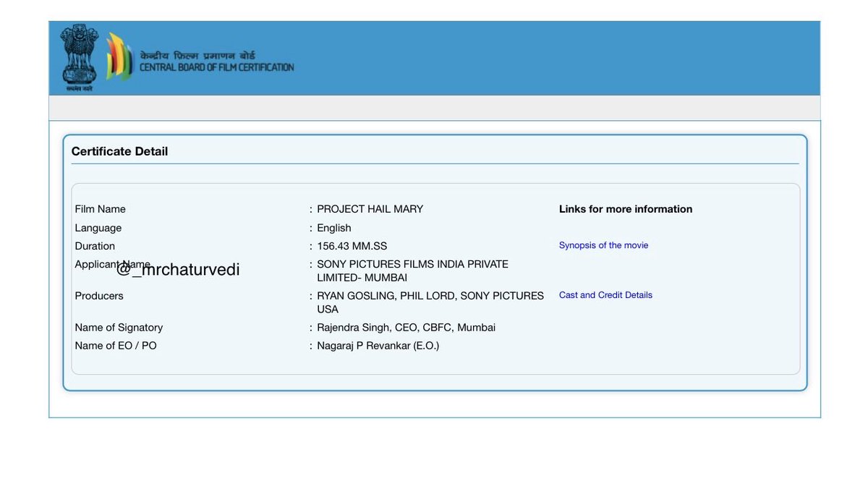Select the English language value
The width and height of the screenshot is (868, 481).
pos(334,228)
